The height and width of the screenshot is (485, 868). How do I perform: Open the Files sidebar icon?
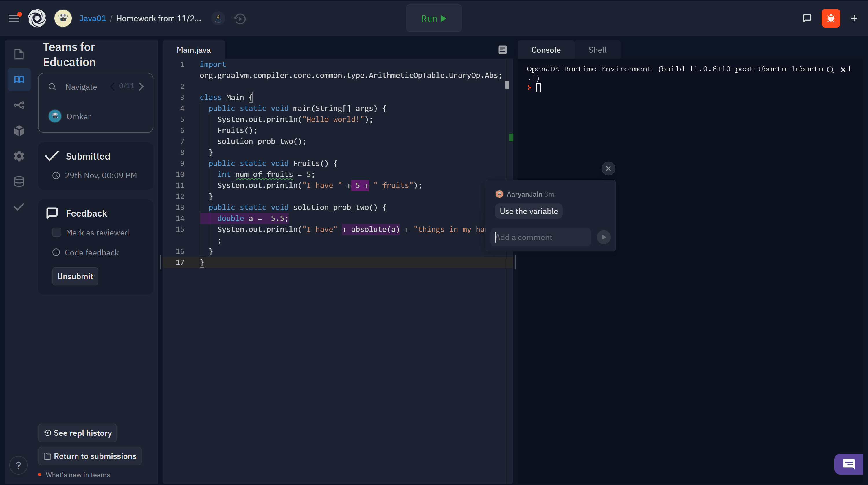pos(19,54)
